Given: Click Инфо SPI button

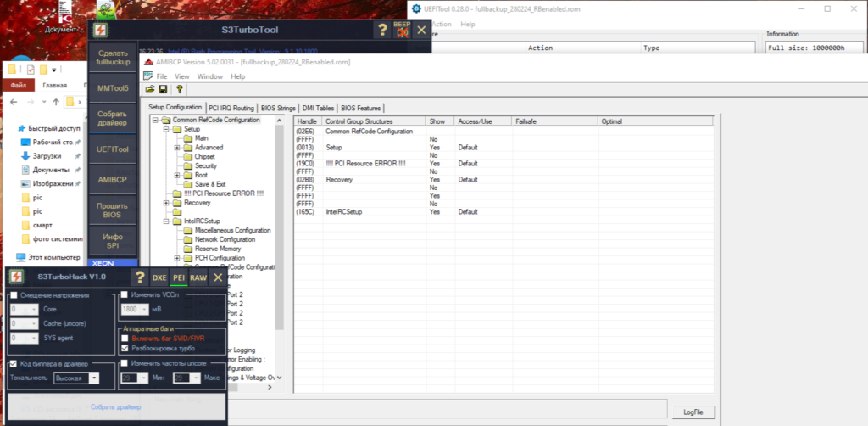Looking at the screenshot, I should click(113, 241).
